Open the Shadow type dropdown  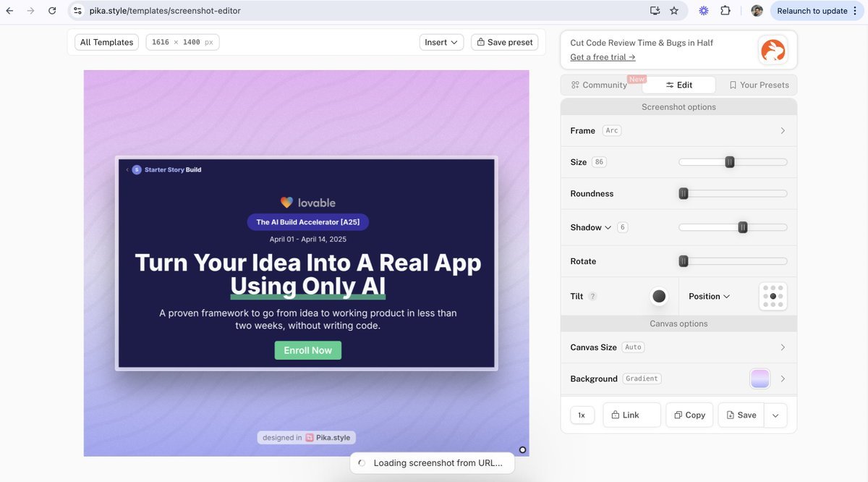coord(591,227)
